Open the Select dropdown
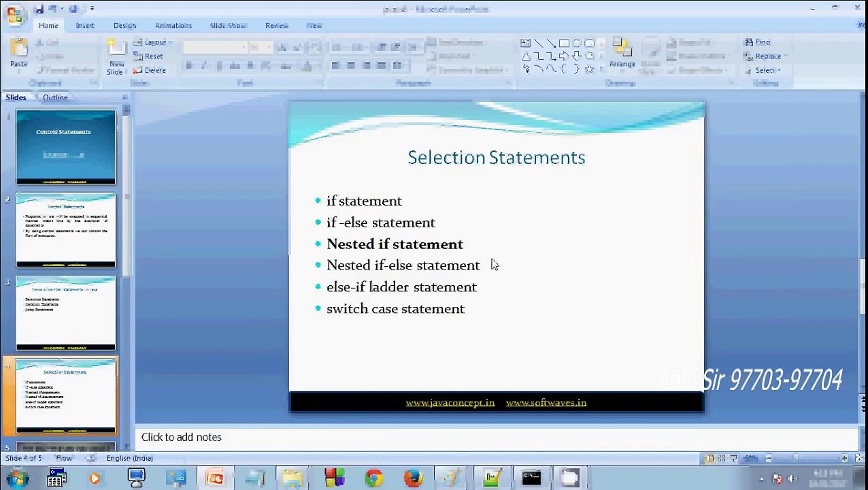This screenshot has width=868, height=490. point(763,70)
